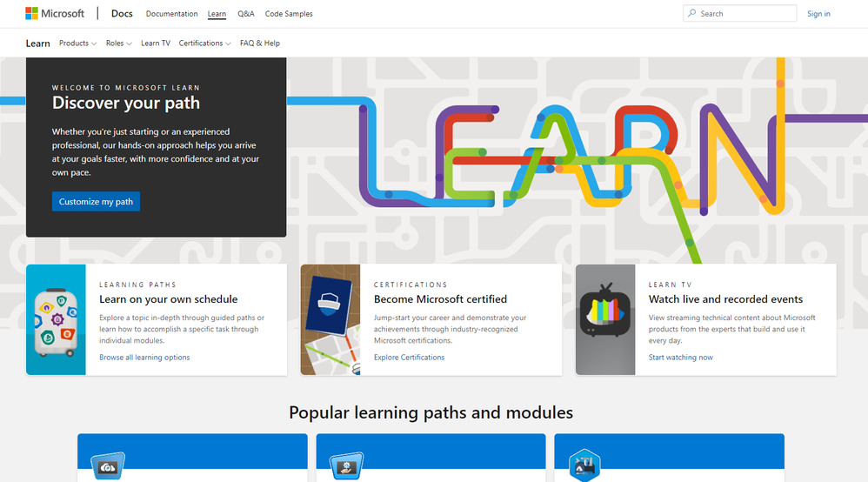Select the Learn tab in the top bar
Screen dimensions: 868x482
click(x=217, y=14)
